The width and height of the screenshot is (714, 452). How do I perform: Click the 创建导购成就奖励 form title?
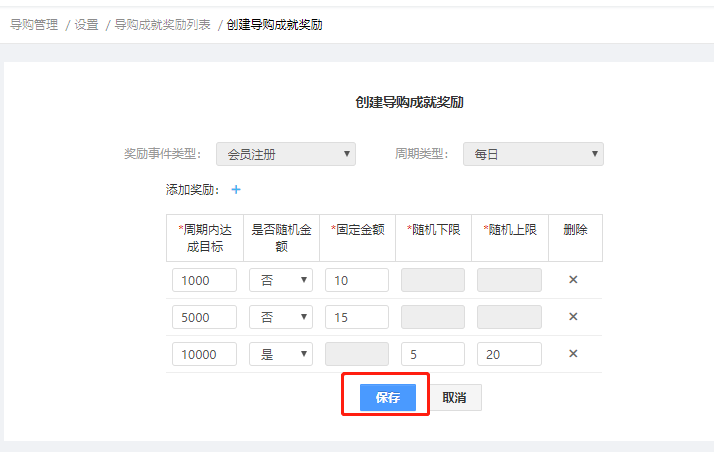pyautogui.click(x=409, y=102)
